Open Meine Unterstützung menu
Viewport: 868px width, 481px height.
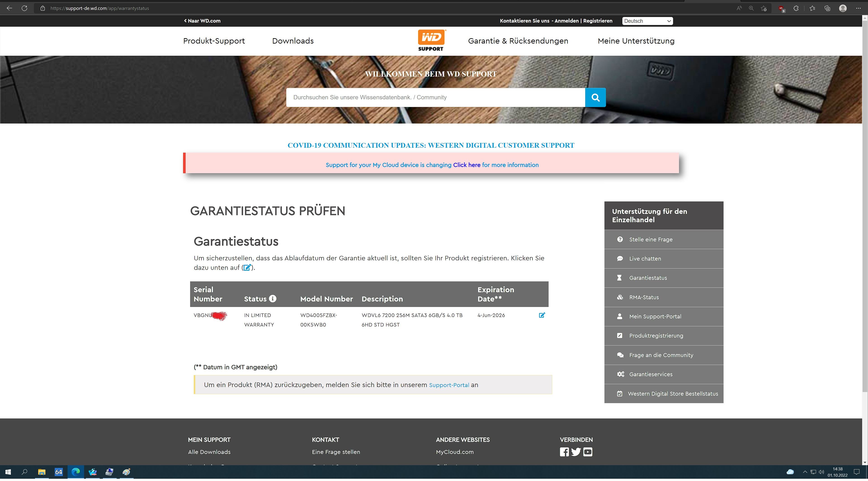[636, 41]
